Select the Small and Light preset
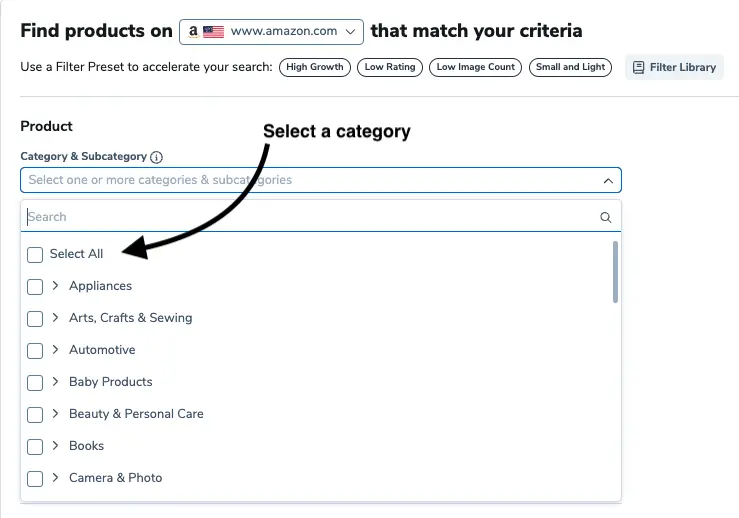Image resolution: width=739 pixels, height=518 pixels. pyautogui.click(x=570, y=67)
